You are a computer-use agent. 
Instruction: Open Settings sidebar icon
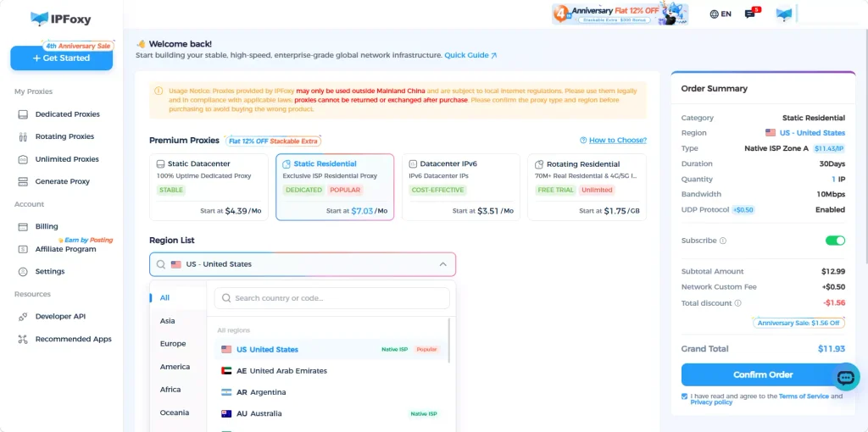tap(23, 272)
